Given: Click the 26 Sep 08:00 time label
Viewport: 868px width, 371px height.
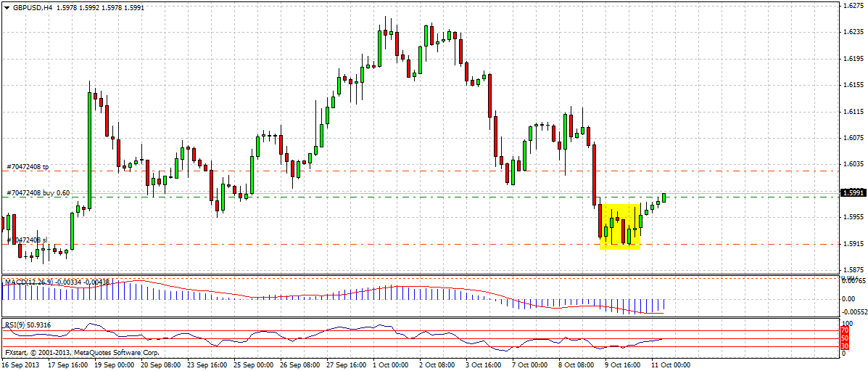Looking at the screenshot, I should coord(299,365).
